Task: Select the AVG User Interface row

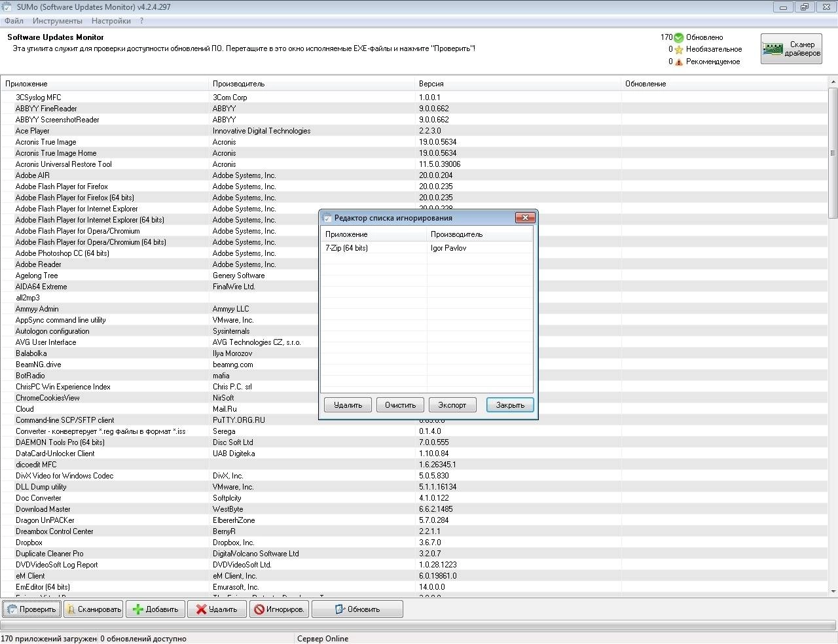Action: click(160, 342)
